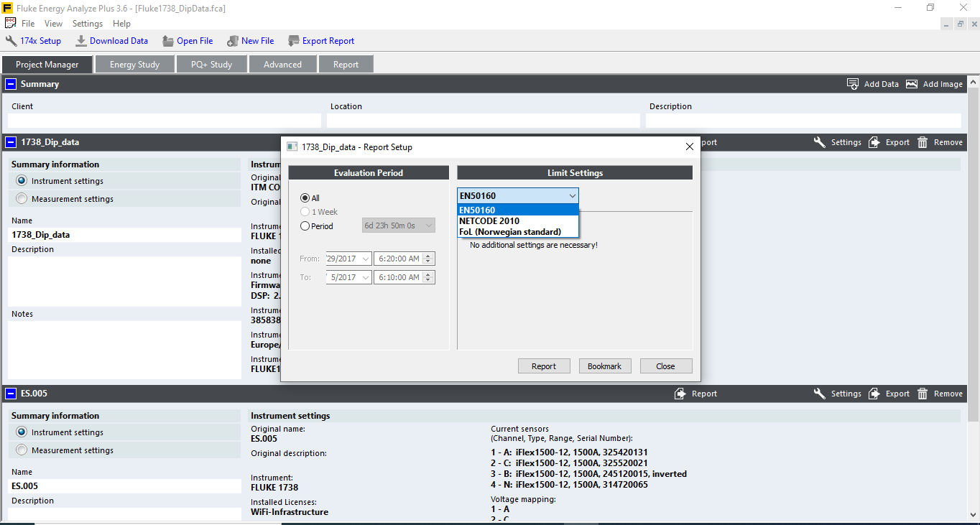Choose NETCODE 2010 from the list
The height and width of the screenshot is (525, 980).
click(x=517, y=221)
